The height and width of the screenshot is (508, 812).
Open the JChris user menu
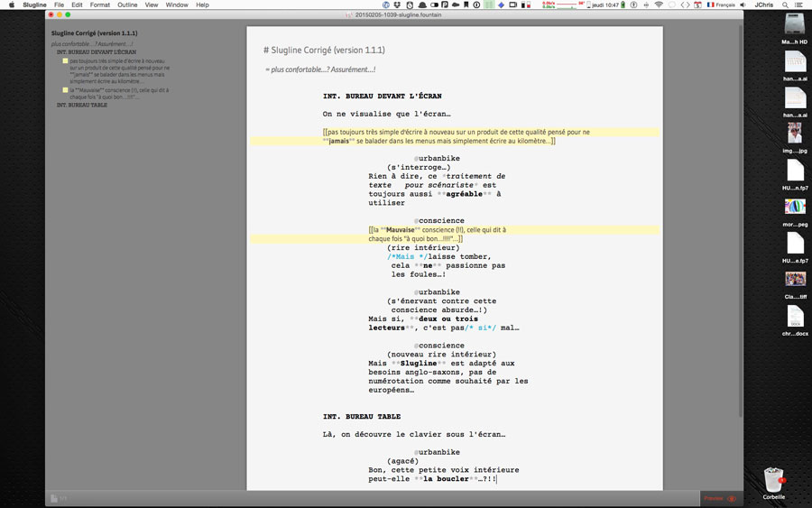764,5
